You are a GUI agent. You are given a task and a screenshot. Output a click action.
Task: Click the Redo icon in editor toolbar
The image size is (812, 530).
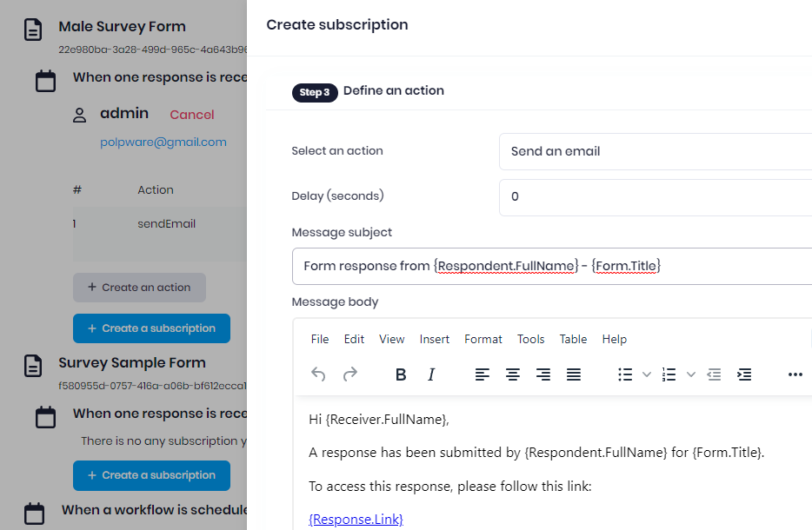click(349, 374)
